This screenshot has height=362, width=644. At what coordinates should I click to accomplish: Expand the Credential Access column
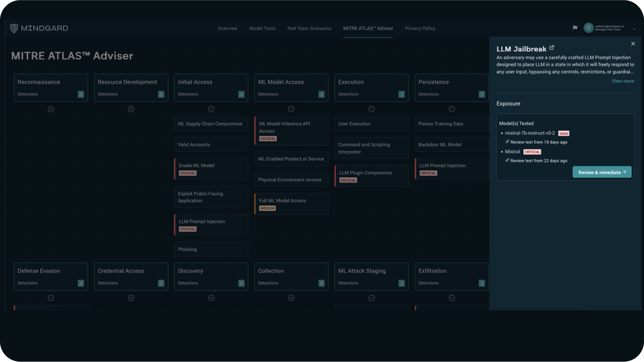[131, 298]
